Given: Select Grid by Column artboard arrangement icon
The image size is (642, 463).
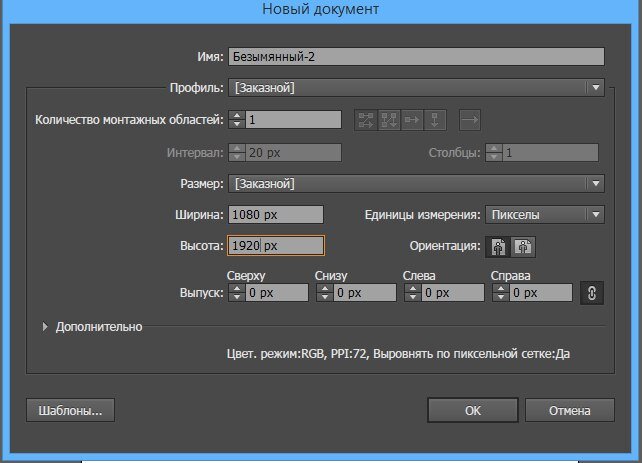Looking at the screenshot, I should tap(389, 120).
